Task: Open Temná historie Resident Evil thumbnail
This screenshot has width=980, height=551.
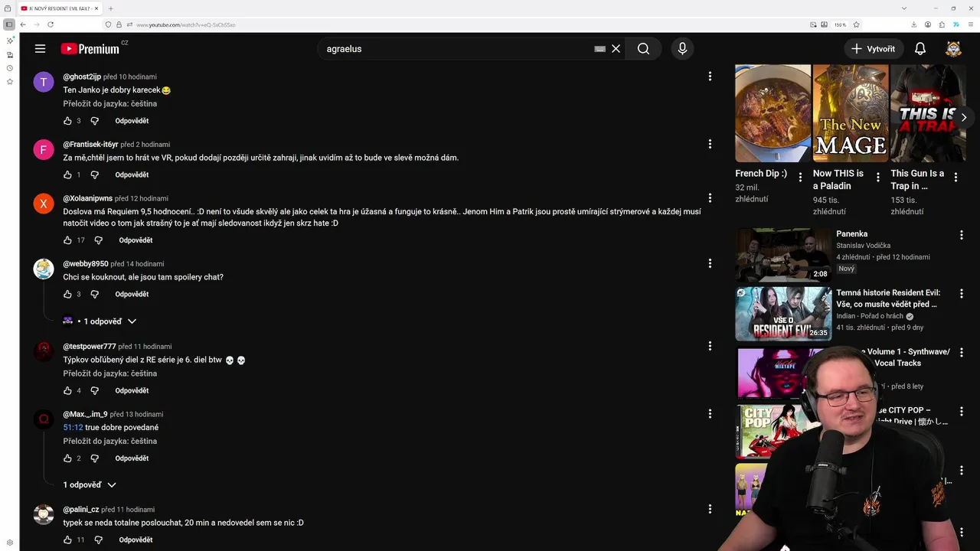Action: 783,314
